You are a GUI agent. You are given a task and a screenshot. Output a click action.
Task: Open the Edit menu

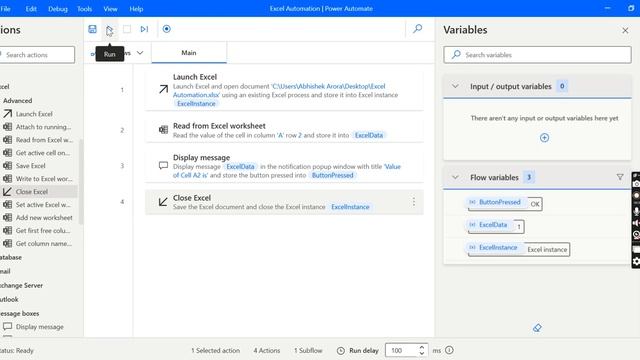pos(31,9)
